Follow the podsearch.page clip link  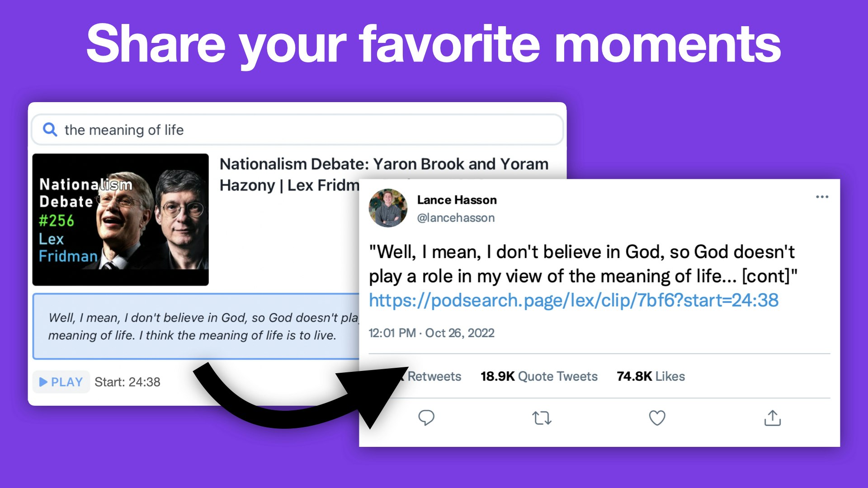click(x=573, y=300)
